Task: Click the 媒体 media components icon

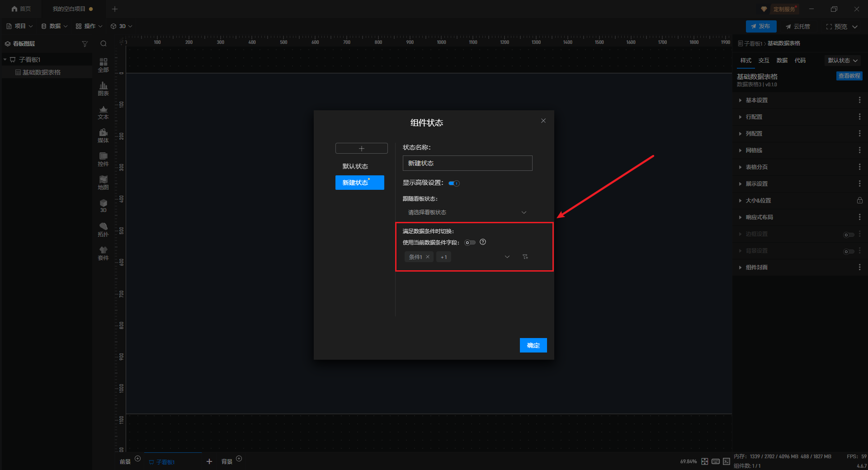Action: click(103, 135)
